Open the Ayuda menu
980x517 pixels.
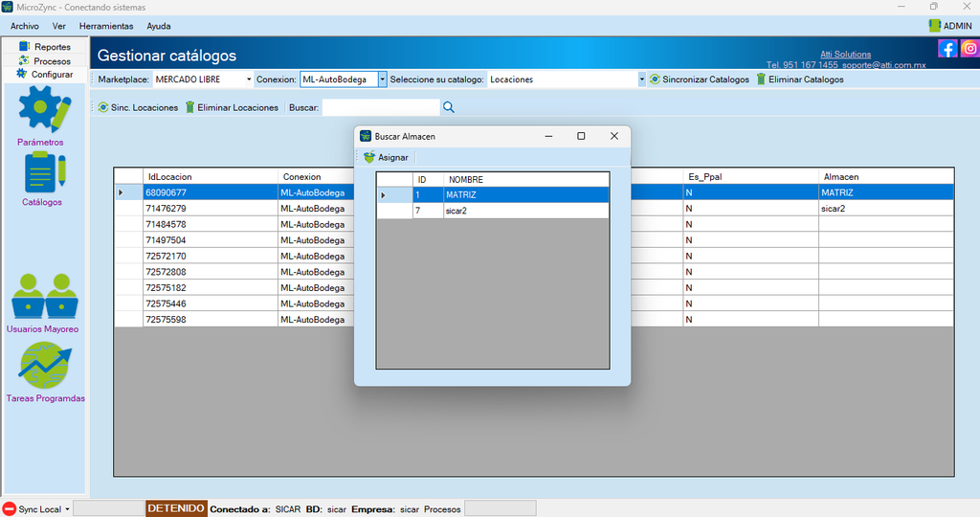coord(159,26)
